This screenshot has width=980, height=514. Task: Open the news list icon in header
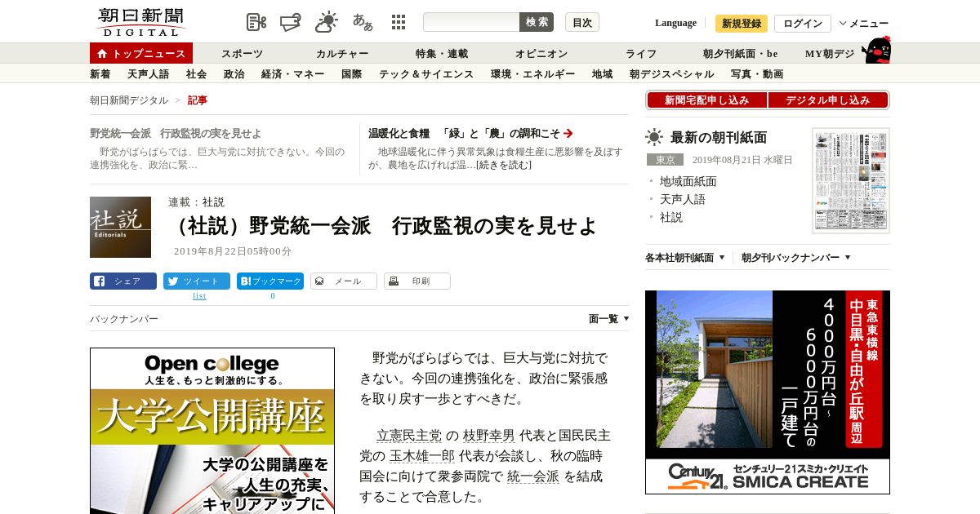(256, 22)
